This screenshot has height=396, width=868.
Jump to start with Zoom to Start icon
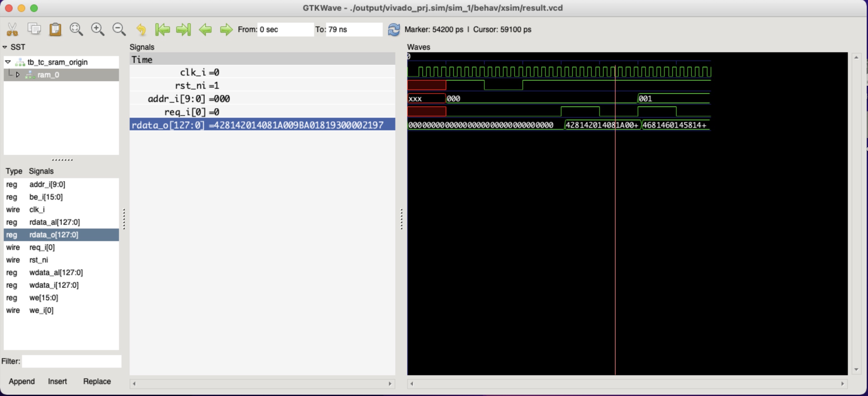[x=162, y=29]
